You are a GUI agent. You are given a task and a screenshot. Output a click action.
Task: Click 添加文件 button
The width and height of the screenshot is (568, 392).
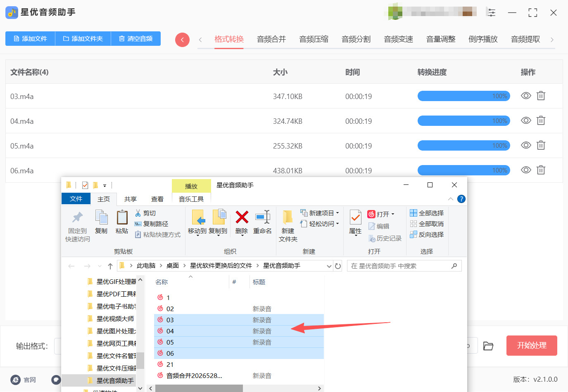[x=30, y=38]
